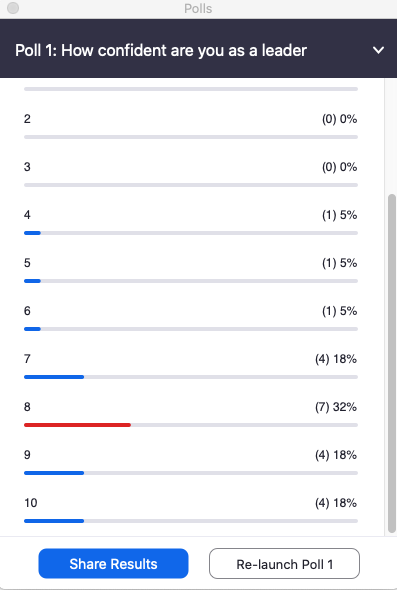Click the (1) 5% text for option 4
Image resolution: width=397 pixels, height=590 pixels.
click(x=339, y=215)
